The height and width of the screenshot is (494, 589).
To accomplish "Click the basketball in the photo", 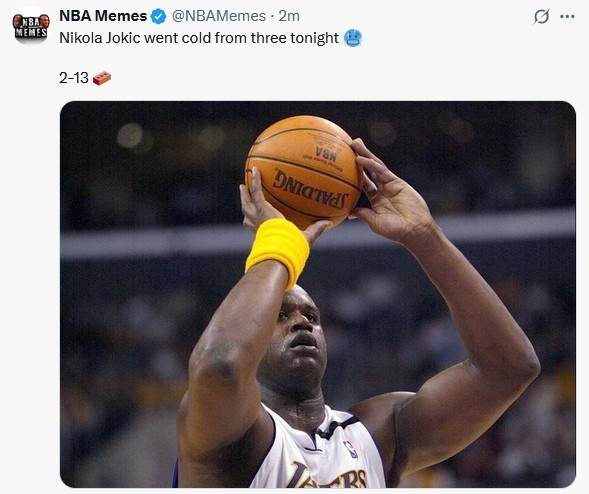I will point(303,171).
